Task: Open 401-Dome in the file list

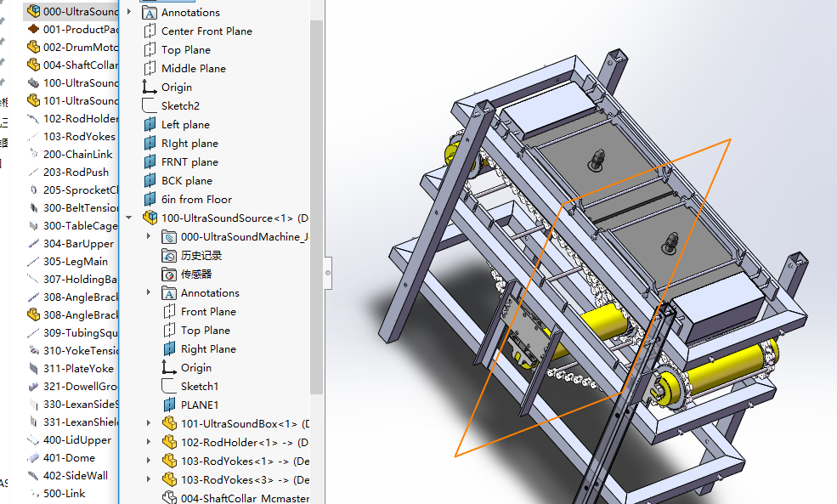Action: pyautogui.click(x=69, y=457)
